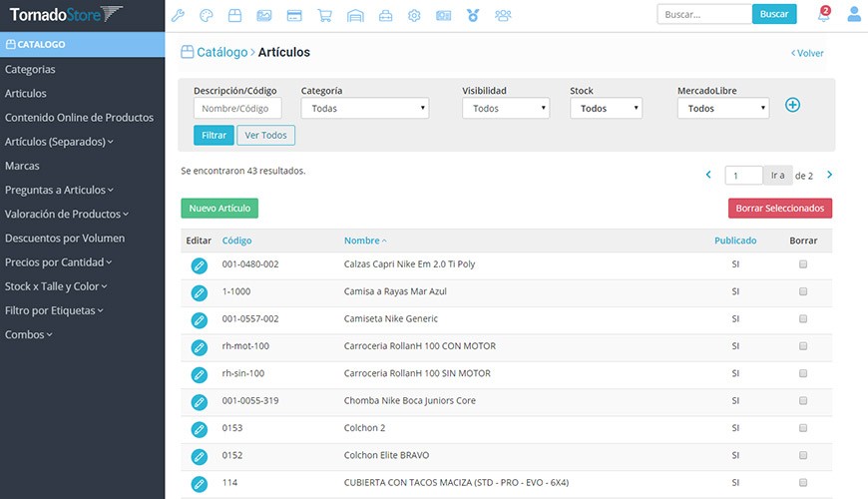Viewport: 868px width, 499px height.
Task: Open the users group icon
Action: (503, 16)
